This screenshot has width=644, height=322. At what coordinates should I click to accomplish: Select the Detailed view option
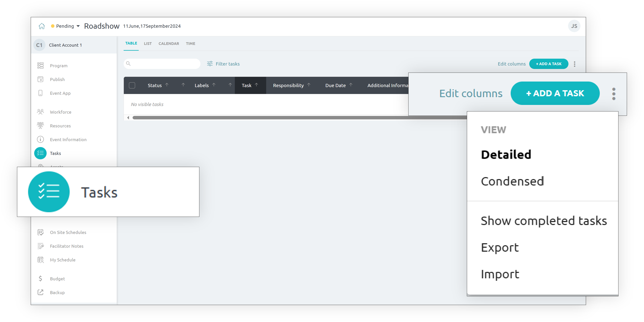coord(506,155)
